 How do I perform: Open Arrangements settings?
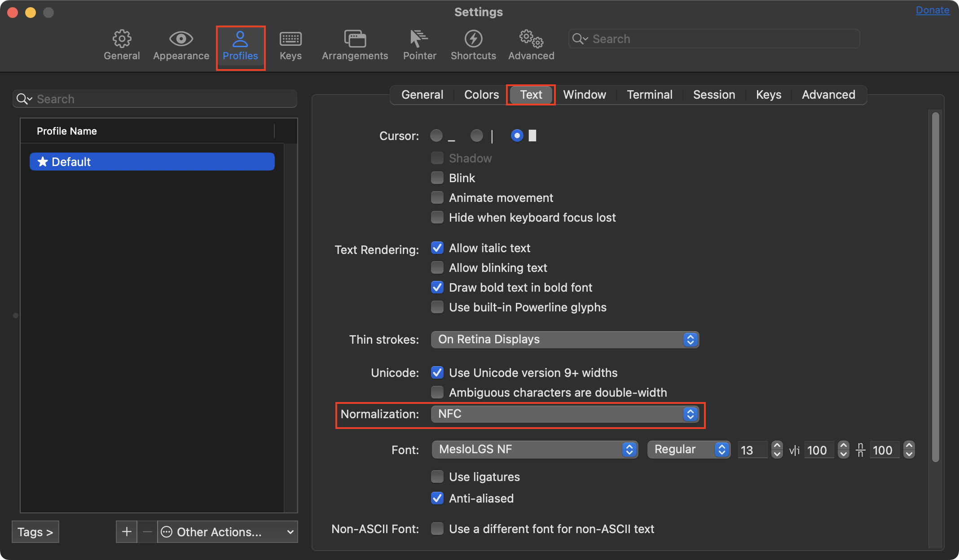coord(354,44)
